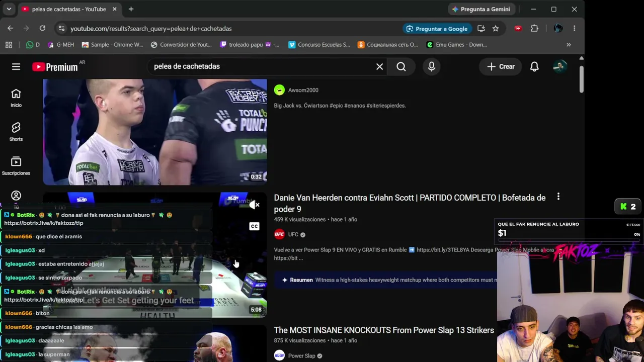
Task: Open the Chrome profile avatar
Action: pyautogui.click(x=558, y=29)
